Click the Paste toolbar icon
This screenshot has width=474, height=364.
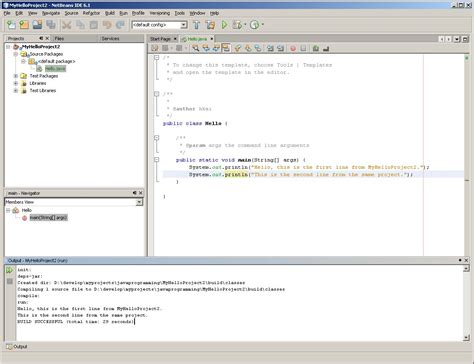click(x=94, y=25)
